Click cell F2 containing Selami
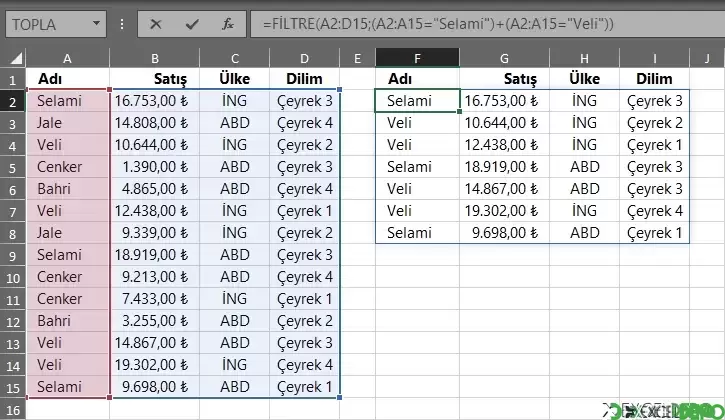Screen dimensions: 725x420 pos(417,101)
